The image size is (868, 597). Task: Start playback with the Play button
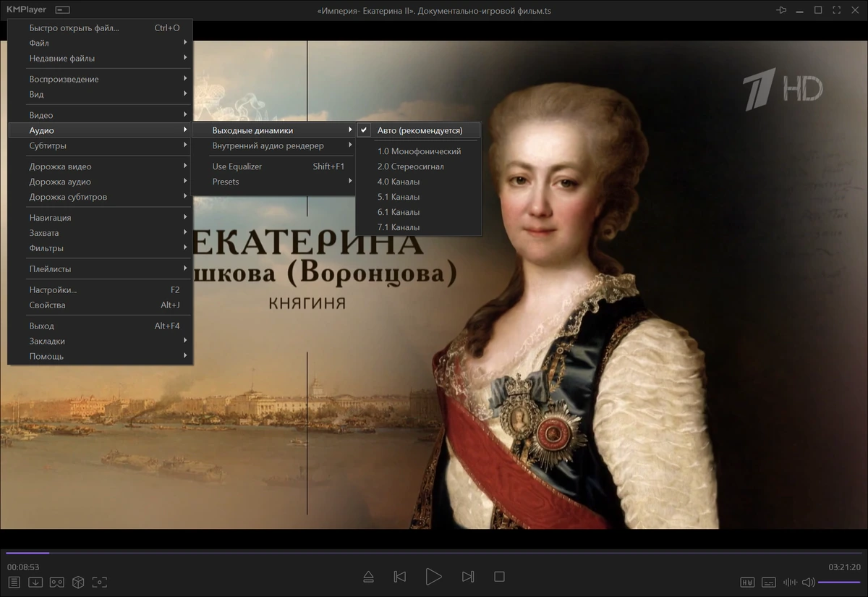pos(433,577)
